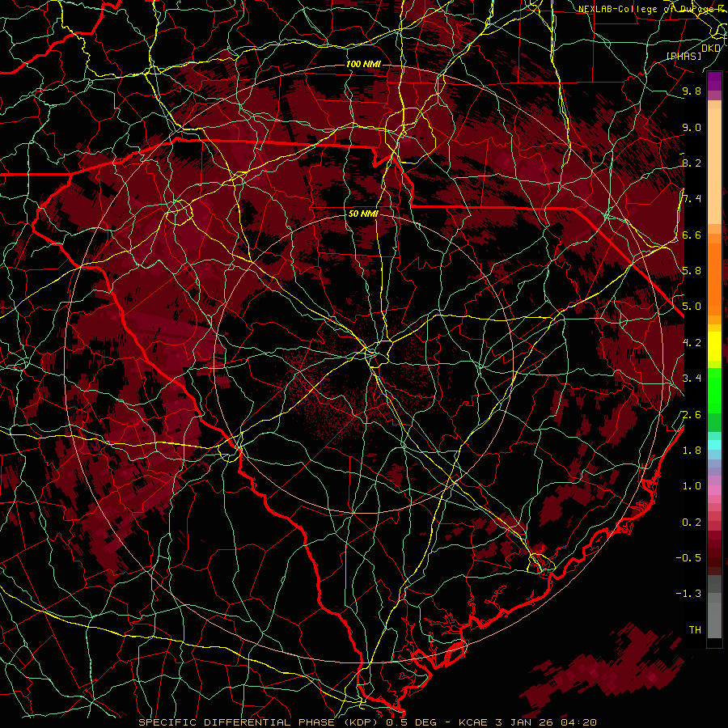Click the 2.6 value on the scale
This screenshot has height=728, width=728.
(692, 415)
